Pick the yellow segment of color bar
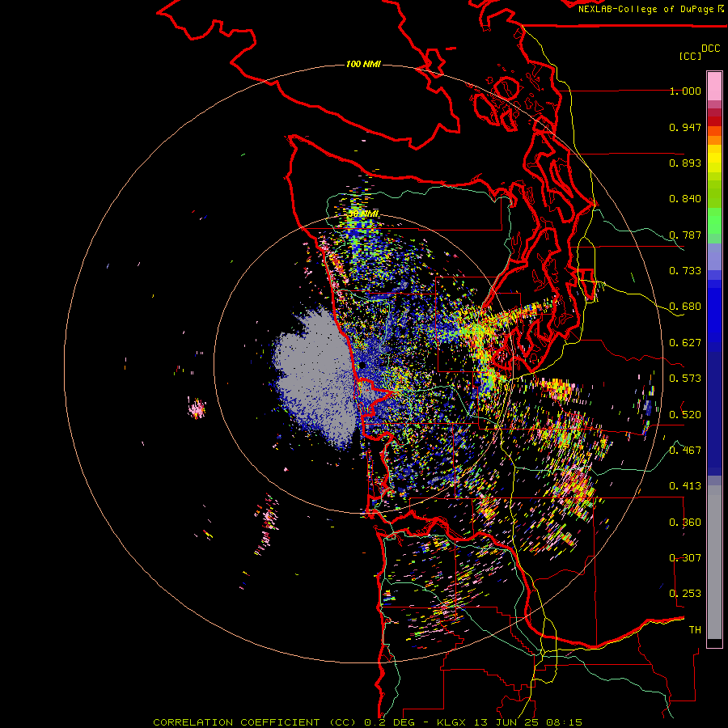The image size is (728, 728). (x=714, y=159)
